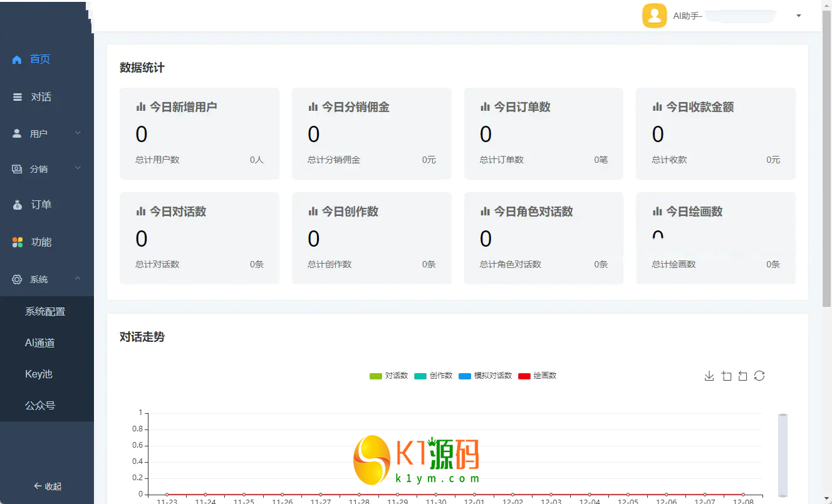
Task: Click the colorful 功能 grid icon
Action: (x=18, y=242)
